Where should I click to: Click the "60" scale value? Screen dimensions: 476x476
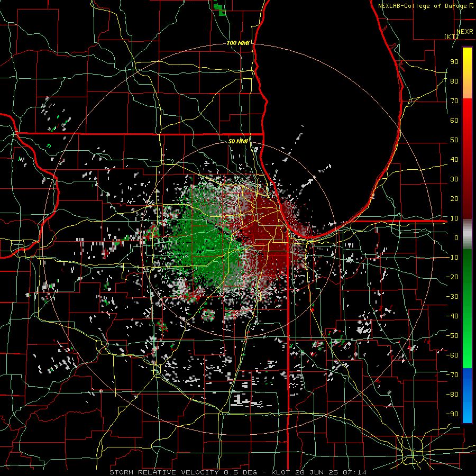click(x=454, y=120)
